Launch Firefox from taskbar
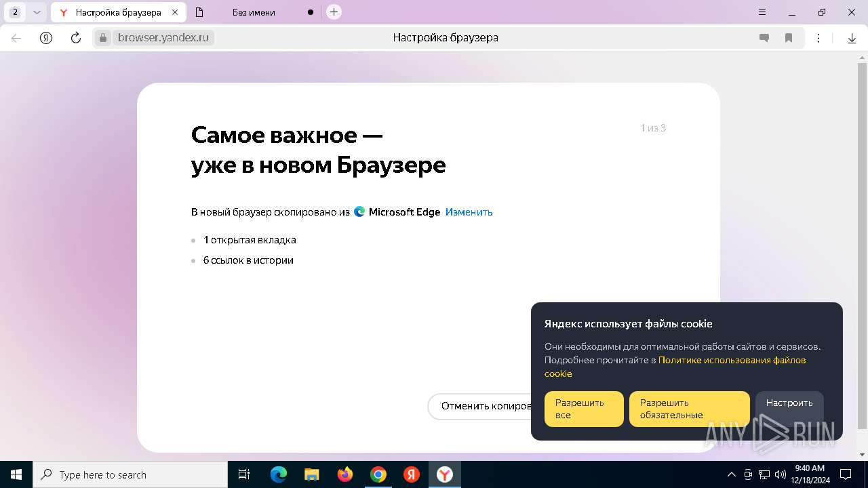 coord(345,474)
